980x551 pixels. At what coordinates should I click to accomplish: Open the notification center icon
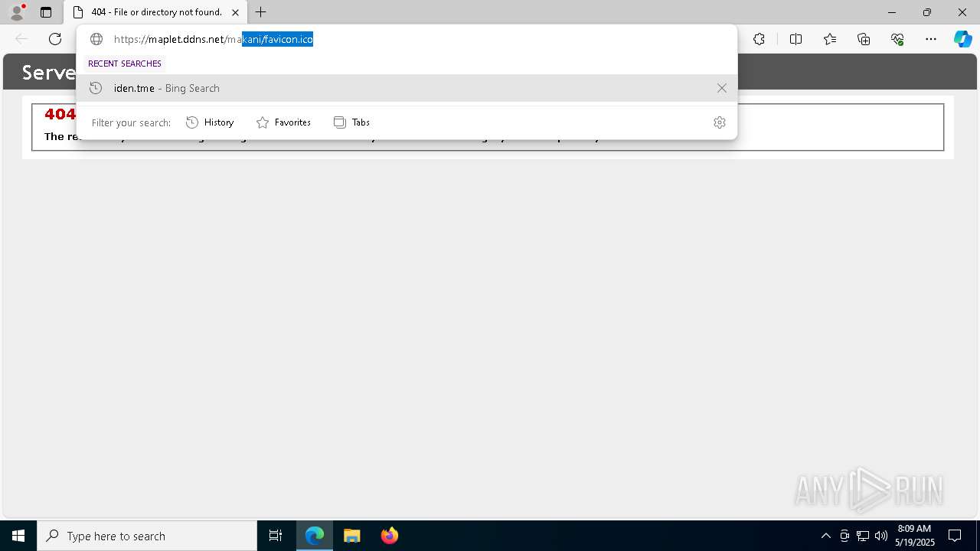click(955, 536)
